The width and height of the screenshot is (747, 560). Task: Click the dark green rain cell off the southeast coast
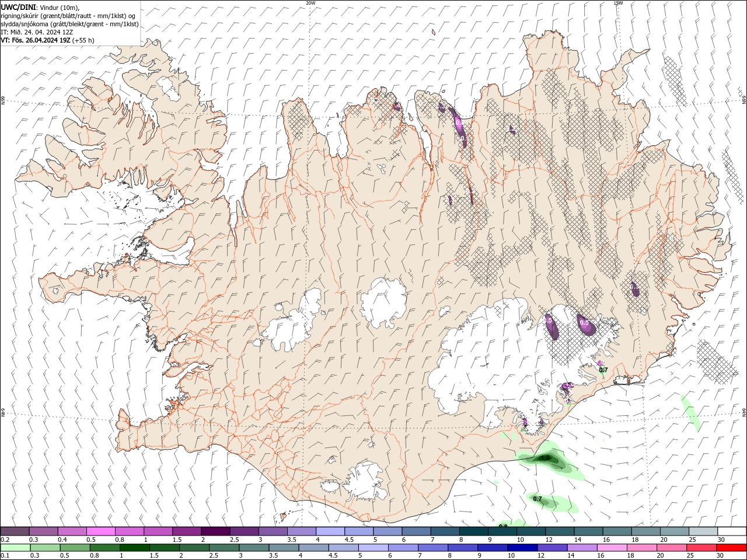coord(546,459)
